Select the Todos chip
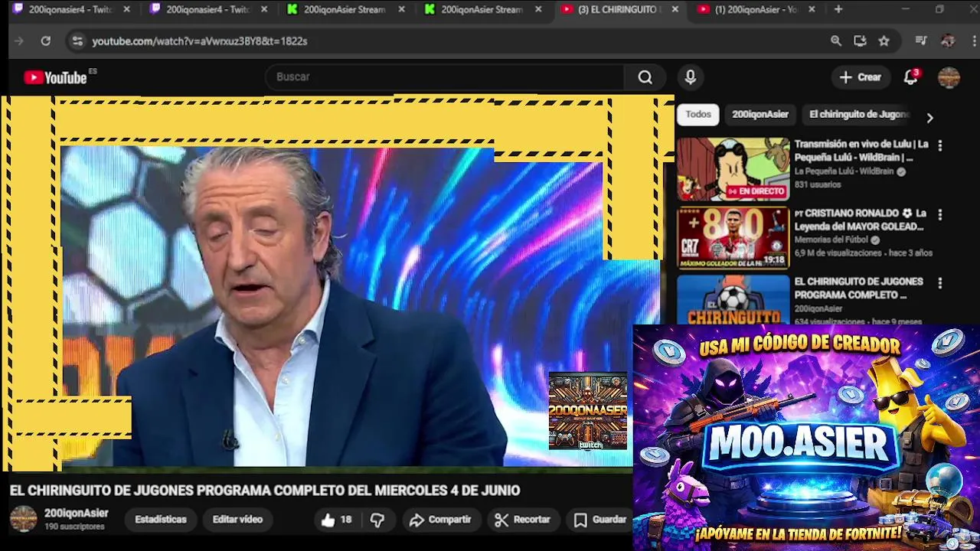Image resolution: width=980 pixels, height=551 pixels. pos(698,114)
